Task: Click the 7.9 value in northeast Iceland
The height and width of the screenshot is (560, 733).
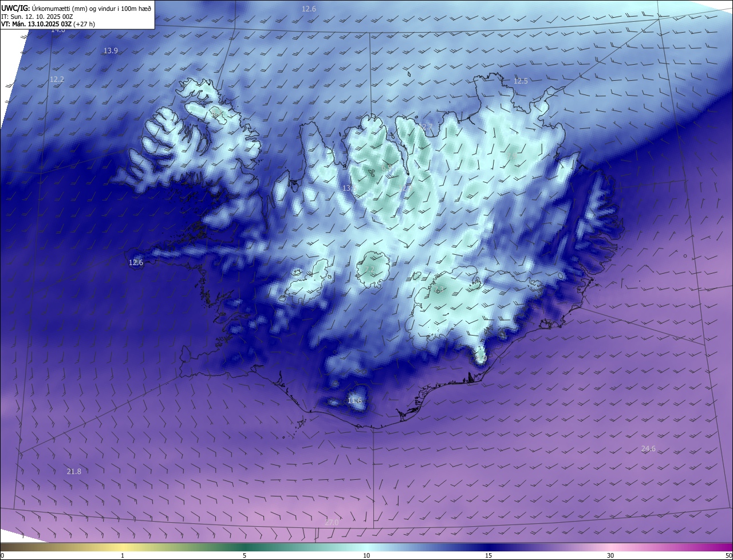Action: point(511,155)
